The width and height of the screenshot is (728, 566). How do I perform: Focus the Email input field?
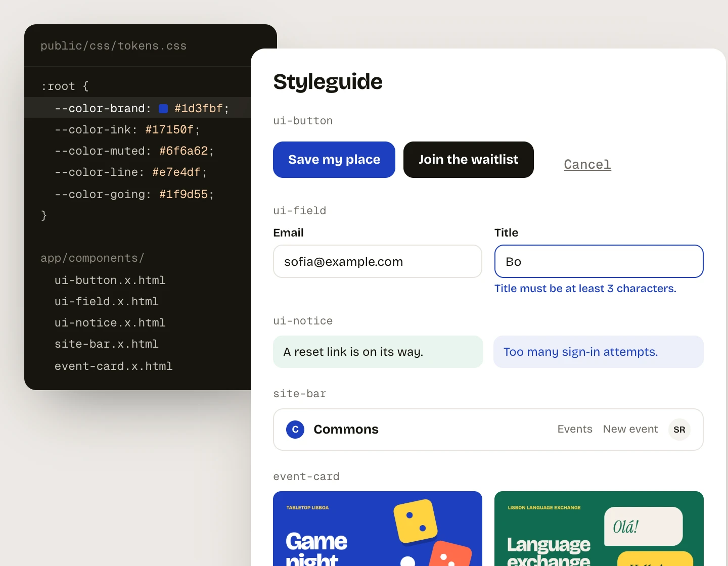coord(378,261)
